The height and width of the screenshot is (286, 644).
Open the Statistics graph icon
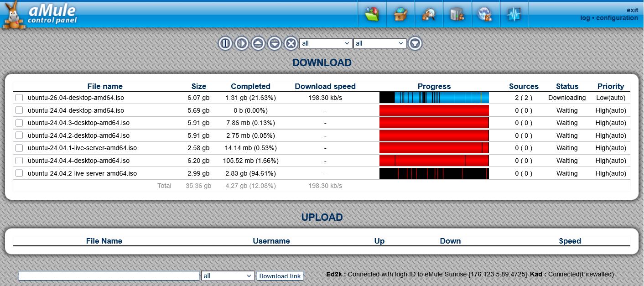pos(514,15)
